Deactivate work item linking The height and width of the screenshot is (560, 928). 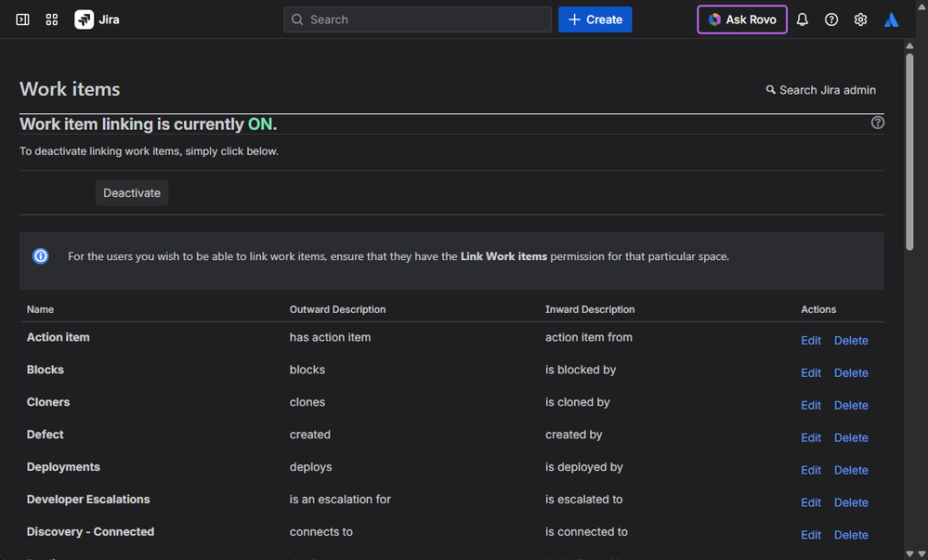click(132, 193)
